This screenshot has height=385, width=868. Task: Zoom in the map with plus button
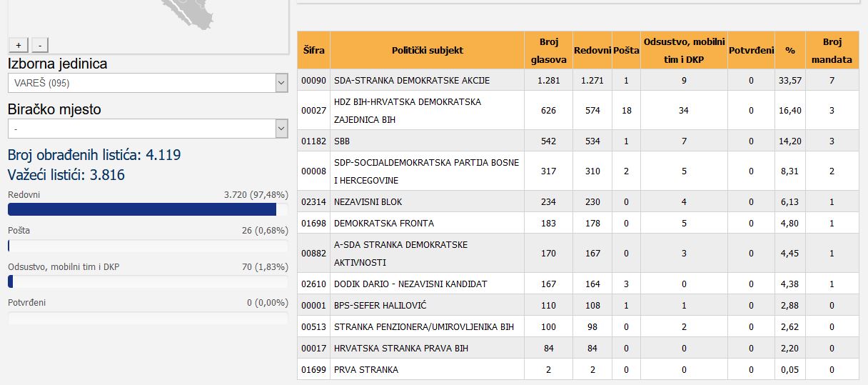19,44
